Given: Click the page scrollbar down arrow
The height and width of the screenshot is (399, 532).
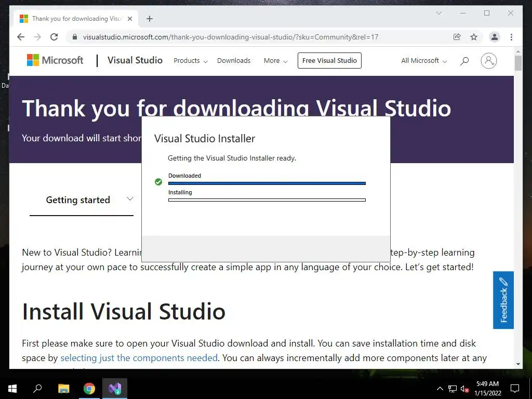Looking at the screenshot, I should point(518,364).
